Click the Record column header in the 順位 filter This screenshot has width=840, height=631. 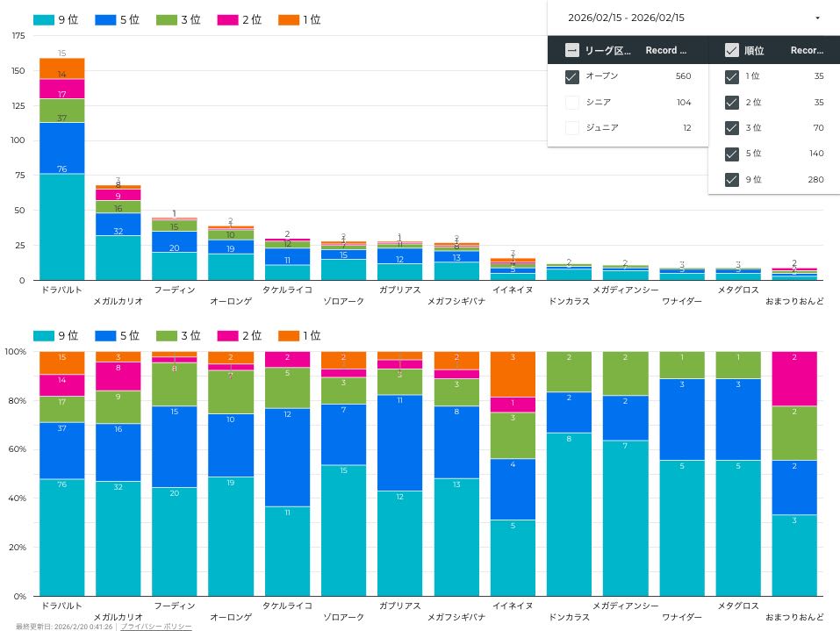coord(807,50)
